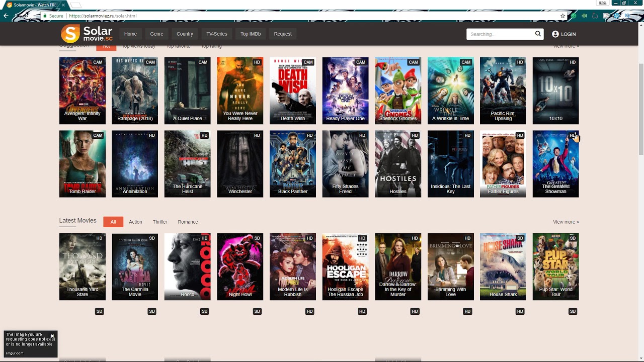The height and width of the screenshot is (362, 644).
Task: Go back with browser back arrow
Action: click(6, 16)
